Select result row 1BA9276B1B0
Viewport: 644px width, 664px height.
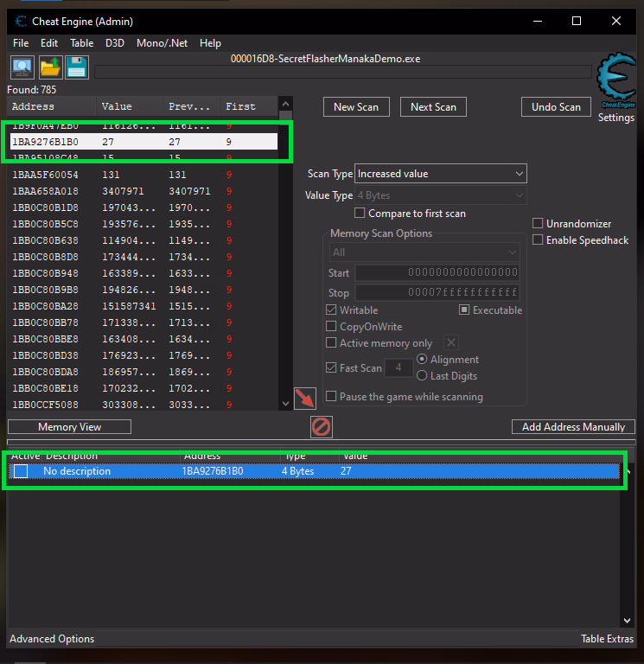pyautogui.click(x=144, y=142)
